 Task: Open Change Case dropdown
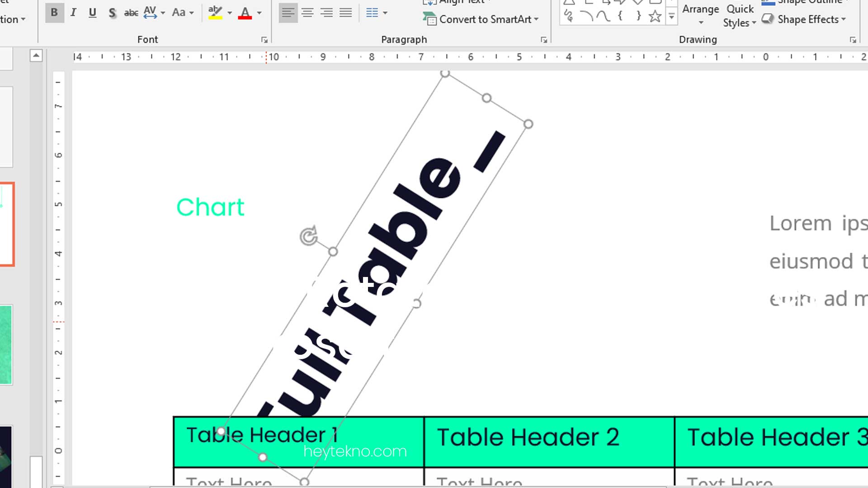[x=183, y=13]
